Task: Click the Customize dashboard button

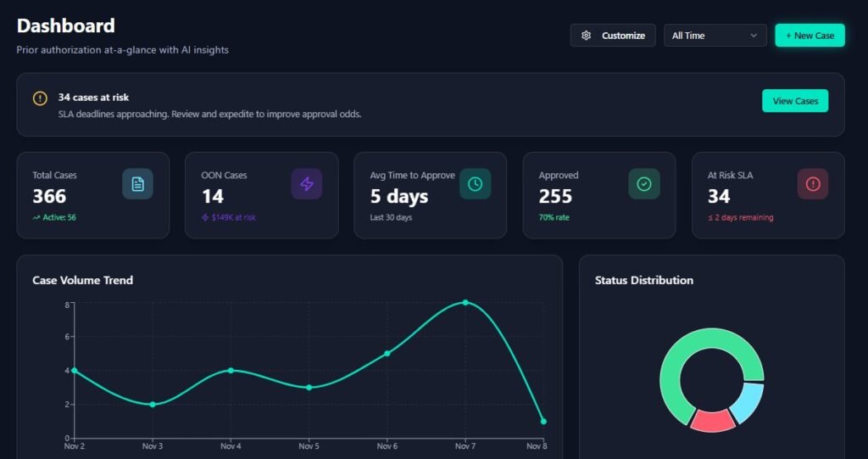Action: tap(613, 36)
